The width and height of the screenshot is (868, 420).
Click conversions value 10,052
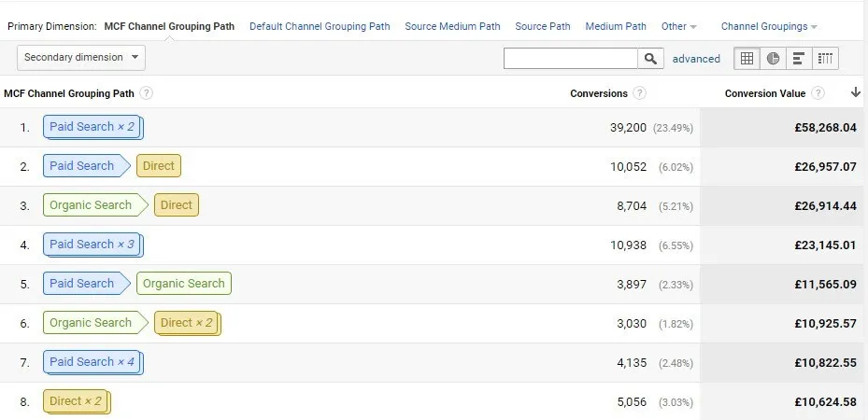[x=628, y=167]
